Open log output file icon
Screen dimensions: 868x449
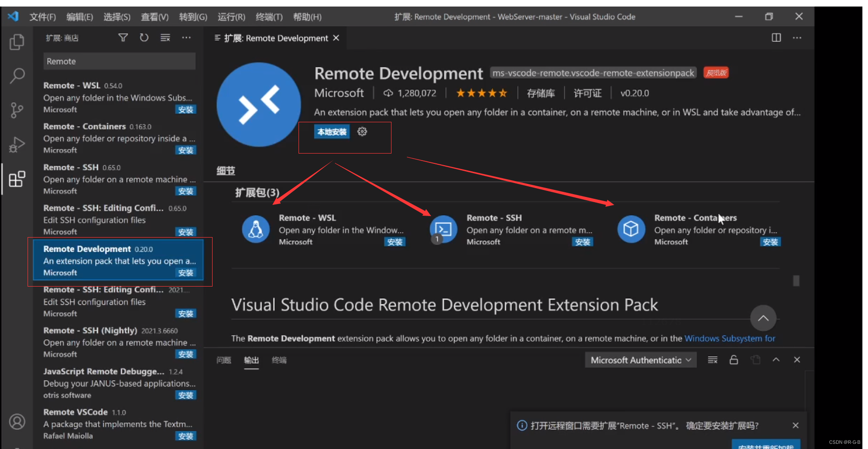pyautogui.click(x=755, y=360)
